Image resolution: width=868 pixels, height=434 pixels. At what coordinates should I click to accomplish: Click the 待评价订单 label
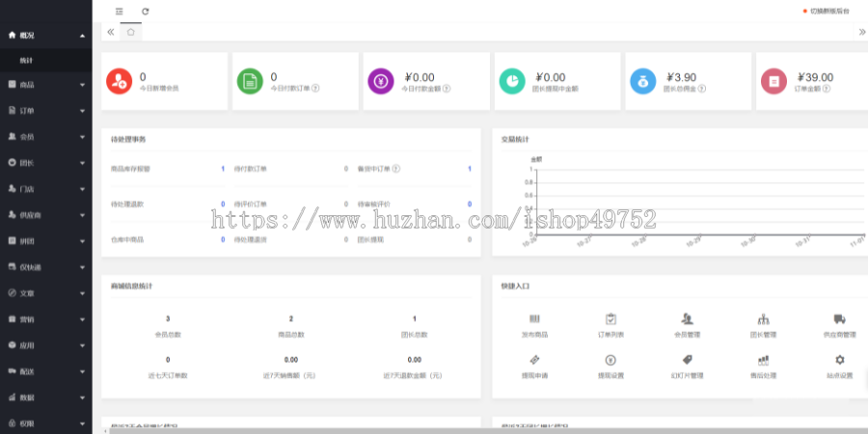point(250,204)
